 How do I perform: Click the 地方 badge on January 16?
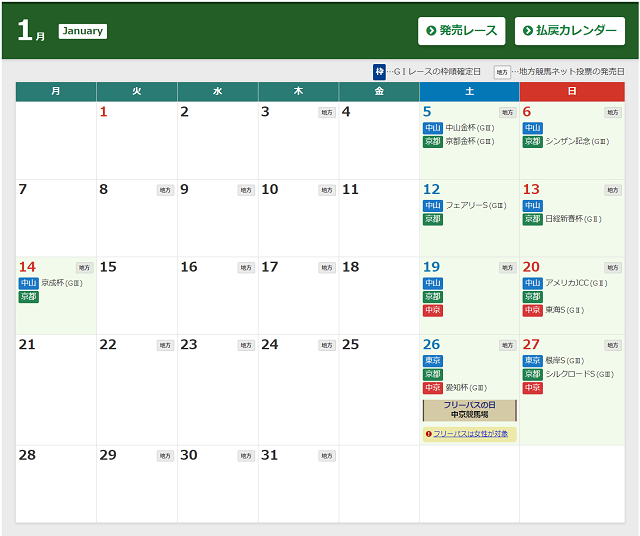(x=246, y=268)
